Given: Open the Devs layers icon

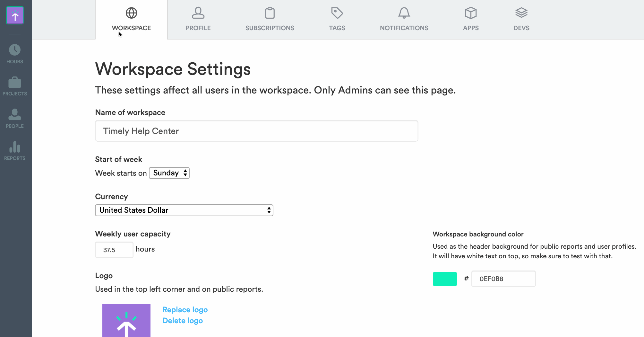Looking at the screenshot, I should click(521, 13).
